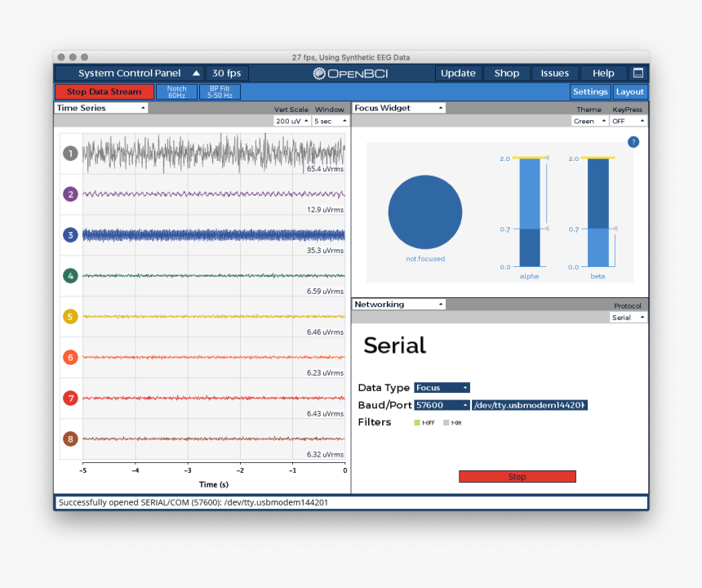The image size is (702, 588).
Task: Open the Protocol Serial dropdown
Action: (629, 317)
